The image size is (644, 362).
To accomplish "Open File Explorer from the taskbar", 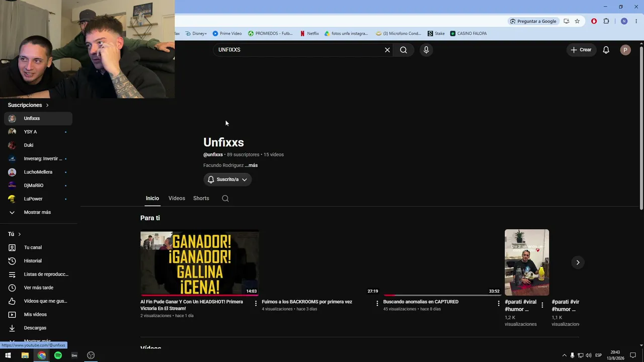I will click(25, 355).
